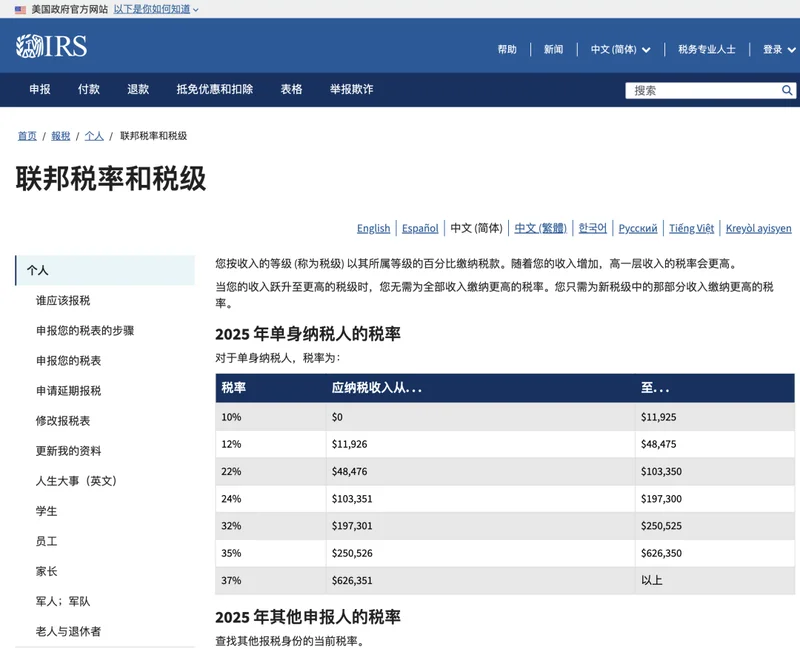Switch page language to 中文 (繁體)

[x=540, y=228]
